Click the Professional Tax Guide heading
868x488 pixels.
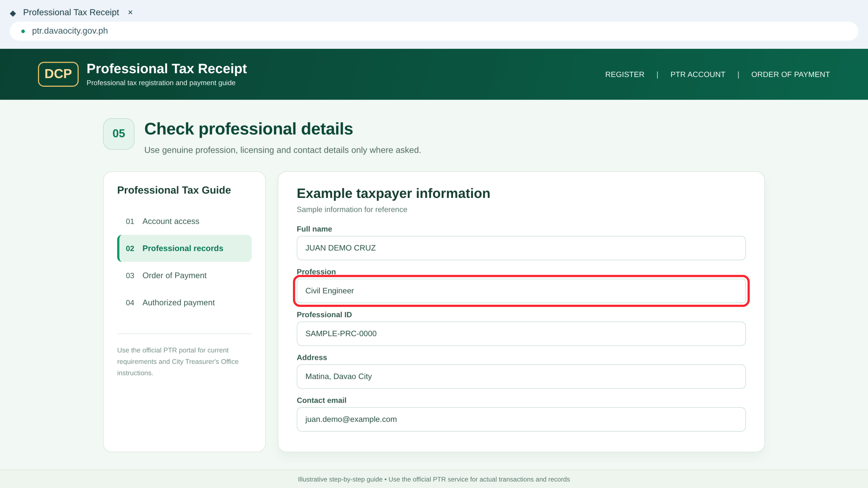coord(174,190)
